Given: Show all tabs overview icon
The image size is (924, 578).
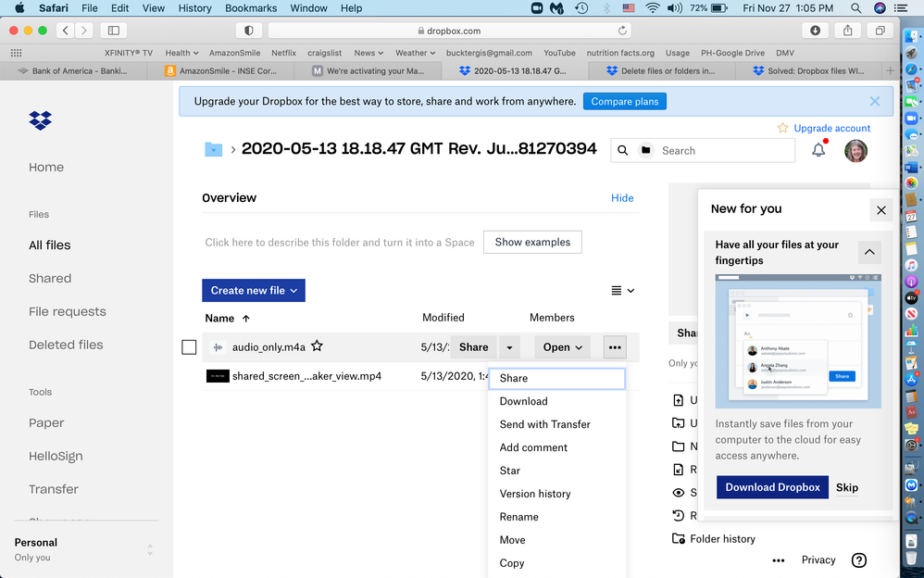Looking at the screenshot, I should (880, 31).
